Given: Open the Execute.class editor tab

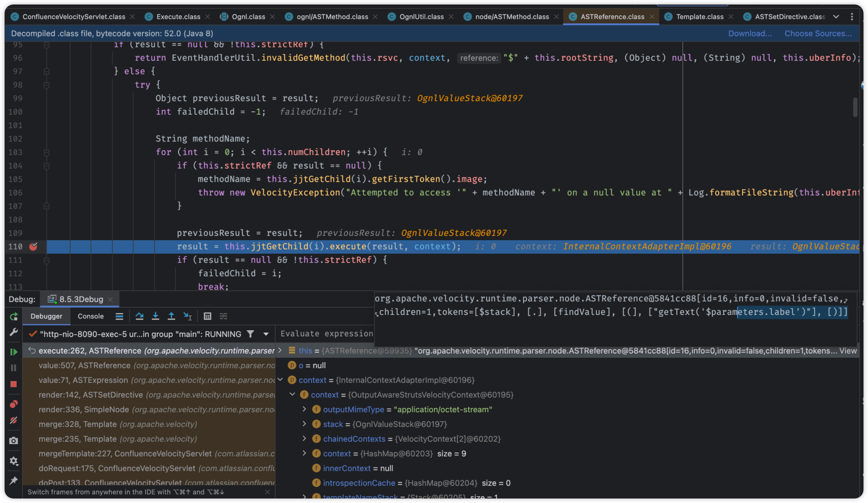Looking at the screenshot, I should pyautogui.click(x=178, y=17).
